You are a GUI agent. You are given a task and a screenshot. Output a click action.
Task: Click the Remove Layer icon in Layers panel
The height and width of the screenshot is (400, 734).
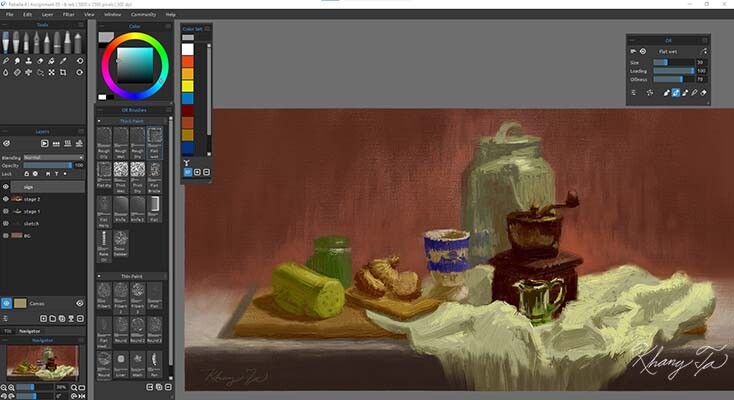click(81, 319)
